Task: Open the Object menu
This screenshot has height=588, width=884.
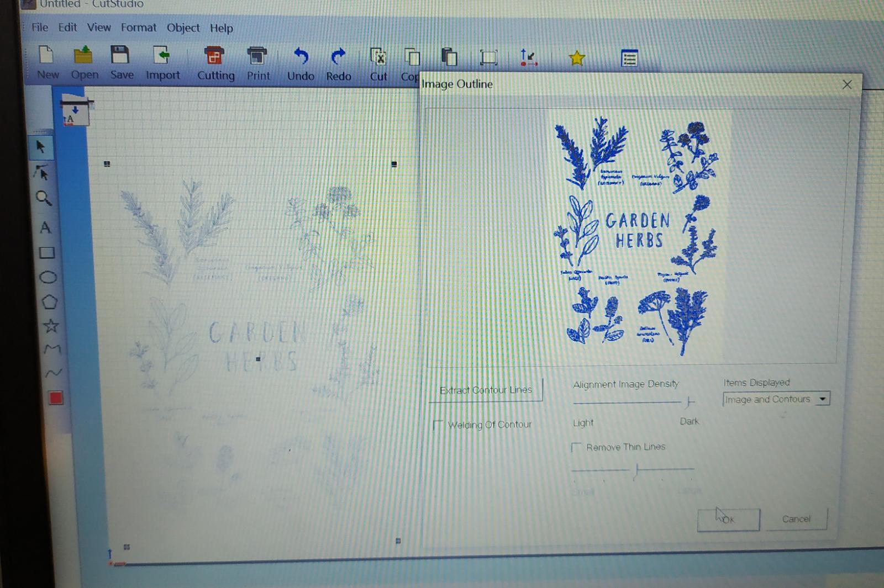Action: click(183, 28)
